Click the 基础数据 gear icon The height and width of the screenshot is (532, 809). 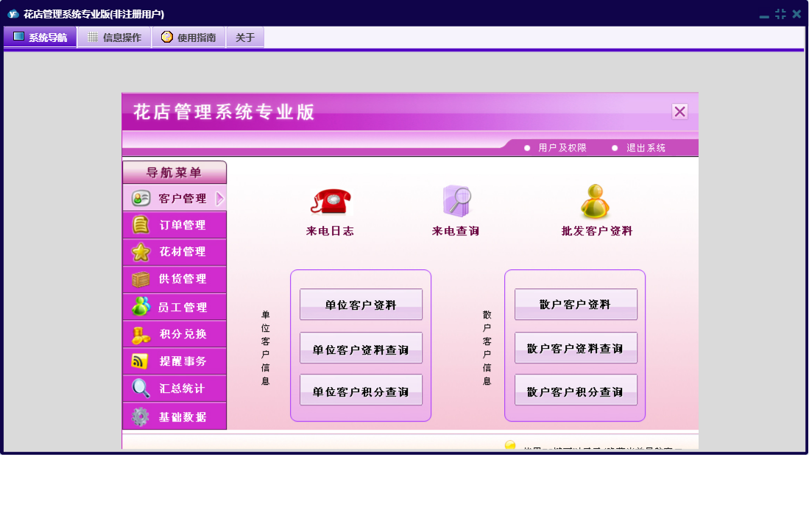tap(141, 416)
